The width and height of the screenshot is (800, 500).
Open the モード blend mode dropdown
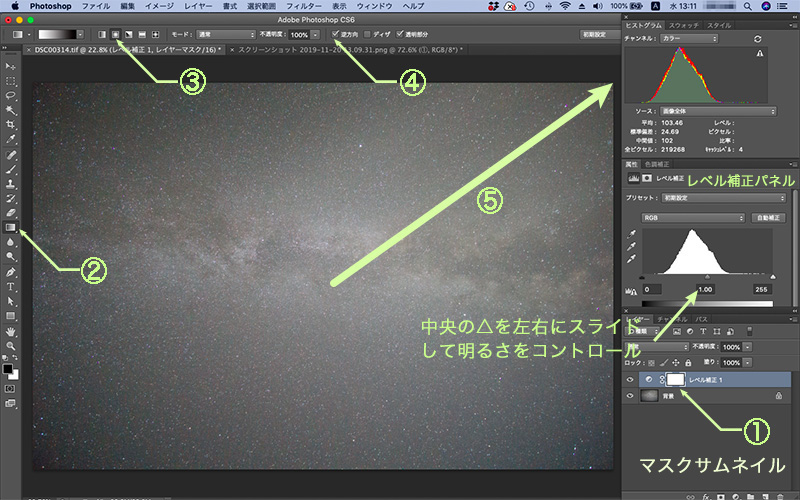click(x=226, y=34)
